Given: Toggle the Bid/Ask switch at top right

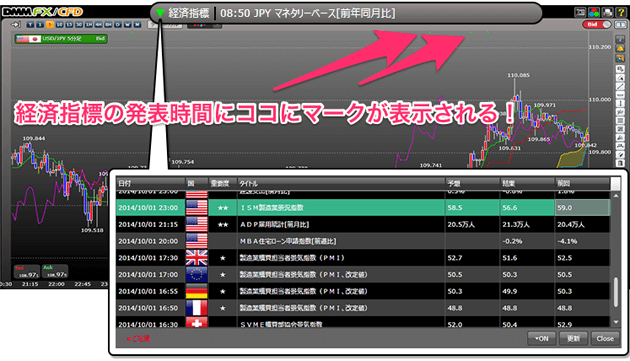Looking at the screenshot, I should pos(597,25).
